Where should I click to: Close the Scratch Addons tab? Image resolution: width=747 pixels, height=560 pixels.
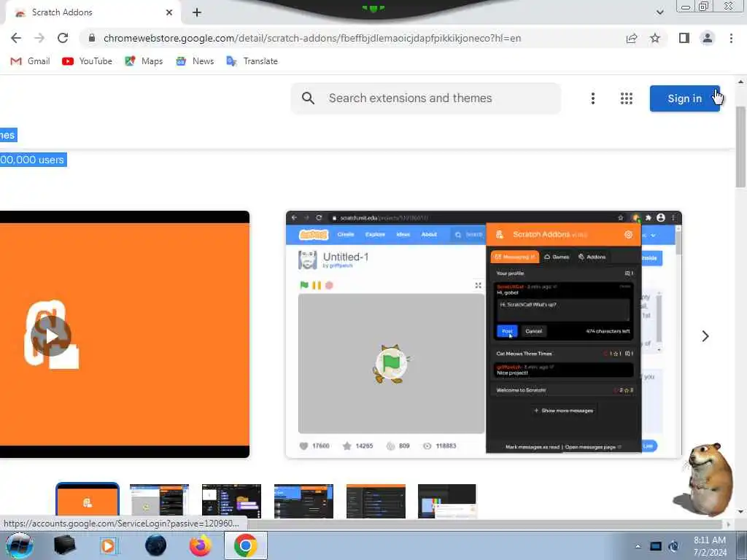click(169, 13)
